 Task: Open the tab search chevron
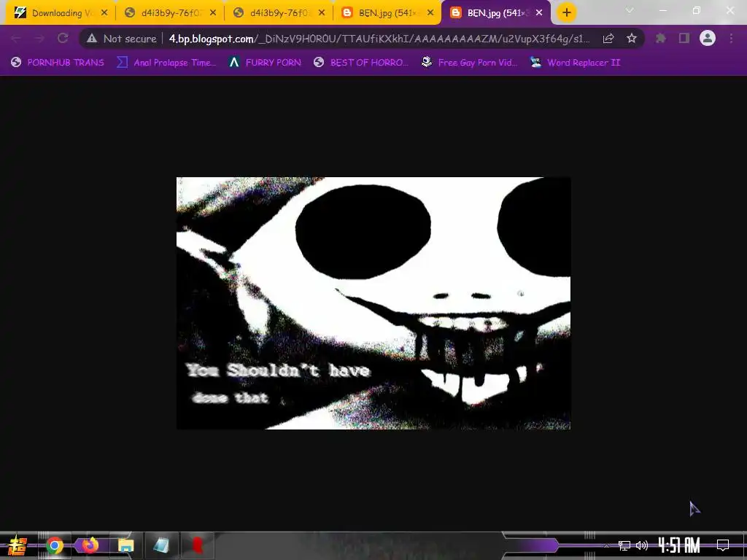pos(630,10)
